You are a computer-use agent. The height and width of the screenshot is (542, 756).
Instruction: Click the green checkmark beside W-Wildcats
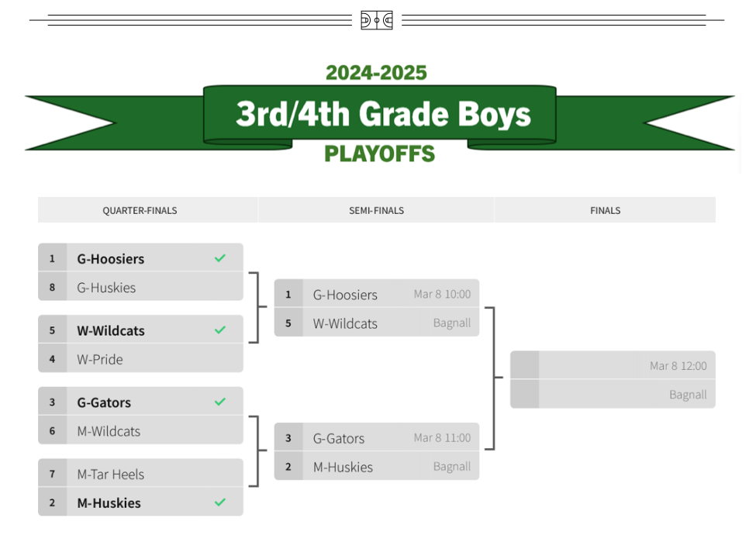(x=220, y=330)
